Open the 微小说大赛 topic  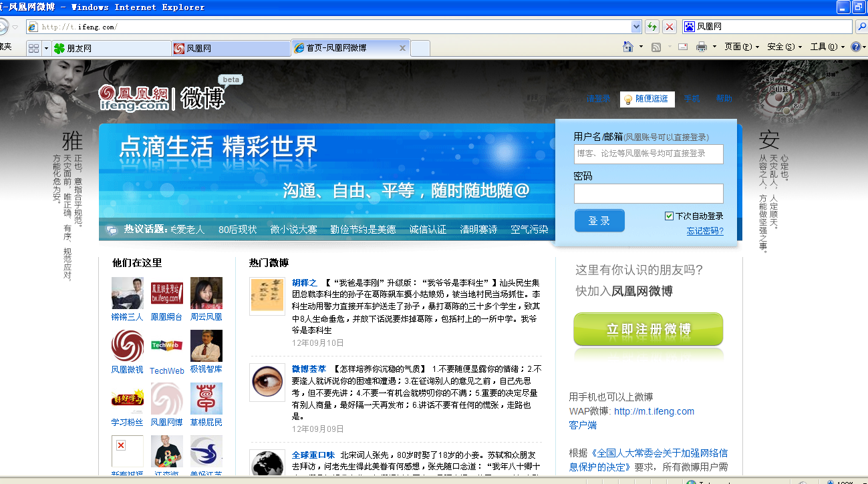coord(293,230)
